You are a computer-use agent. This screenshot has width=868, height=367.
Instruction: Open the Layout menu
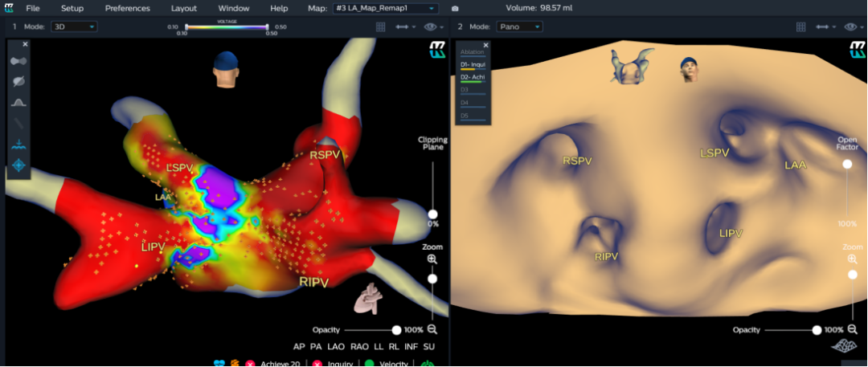(x=183, y=8)
